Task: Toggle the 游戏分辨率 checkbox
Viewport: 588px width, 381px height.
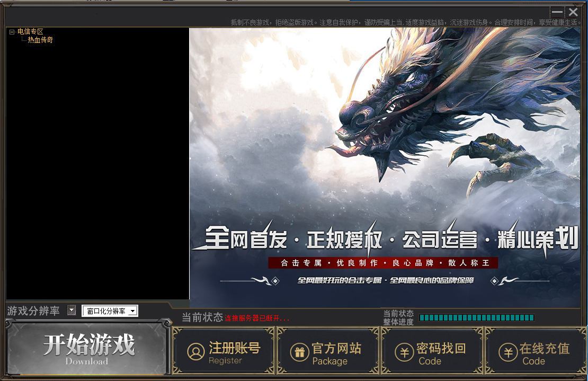Action: coord(72,310)
